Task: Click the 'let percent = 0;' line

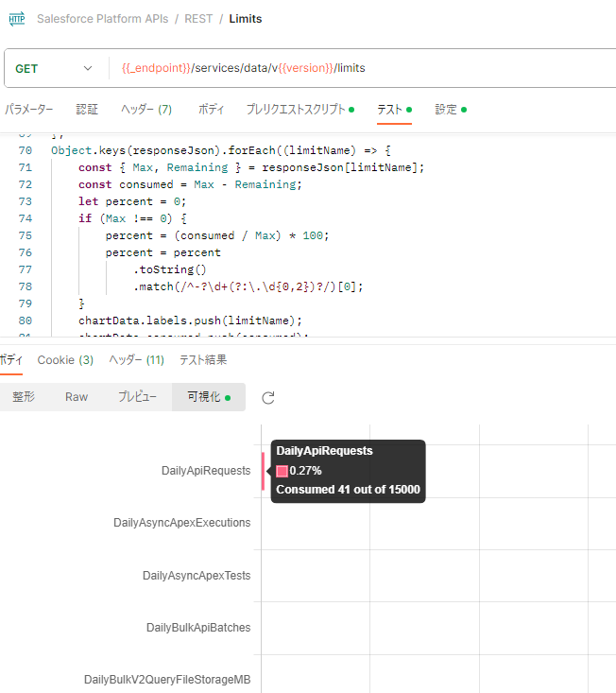Action: click(132, 201)
